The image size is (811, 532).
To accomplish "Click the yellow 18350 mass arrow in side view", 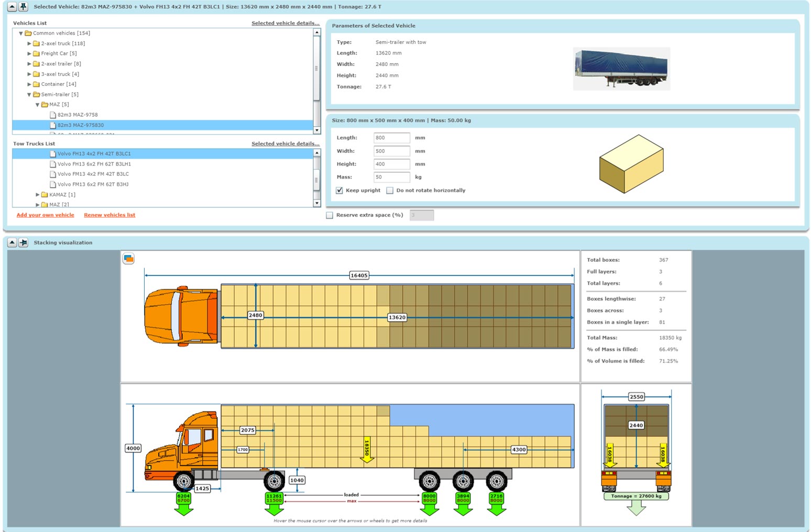I will 367,450.
